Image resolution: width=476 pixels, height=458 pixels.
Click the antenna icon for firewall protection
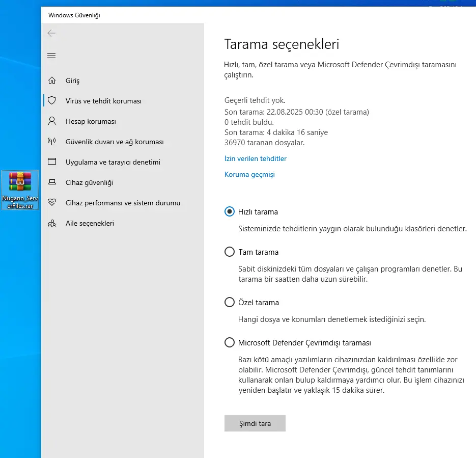point(52,142)
